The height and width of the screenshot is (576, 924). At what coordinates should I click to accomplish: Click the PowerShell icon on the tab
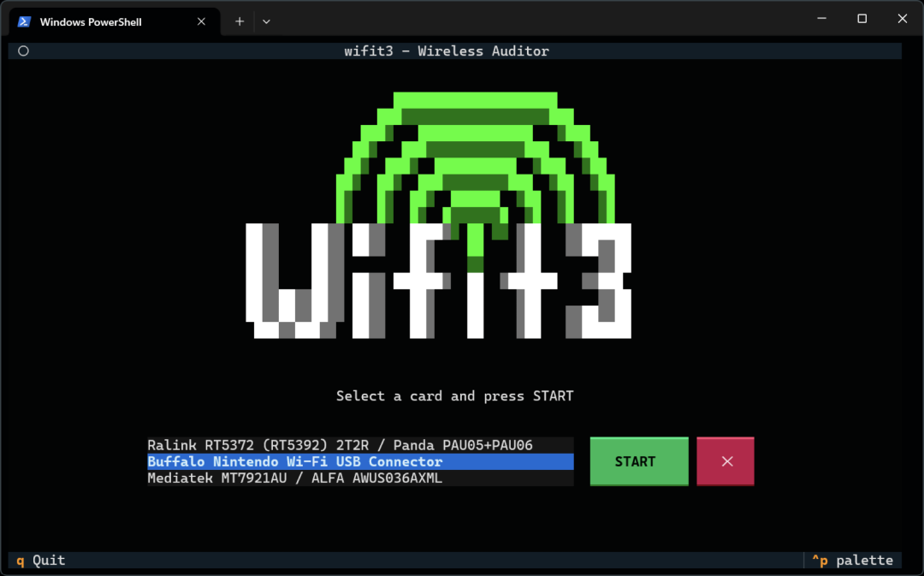tap(24, 21)
